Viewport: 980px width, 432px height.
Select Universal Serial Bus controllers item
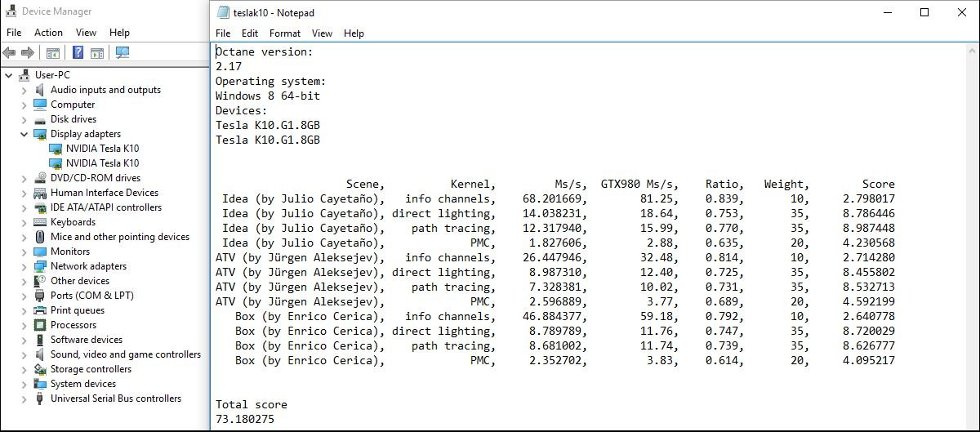(x=116, y=399)
